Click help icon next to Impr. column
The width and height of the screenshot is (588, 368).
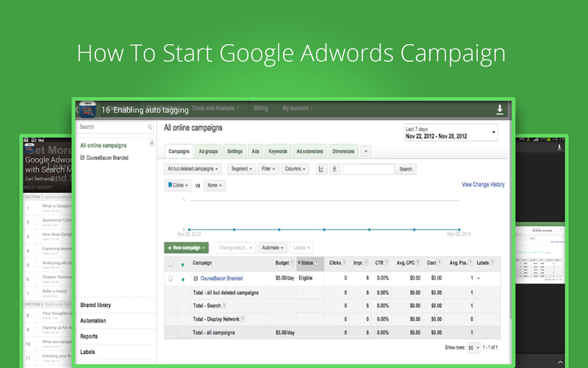[x=366, y=263]
